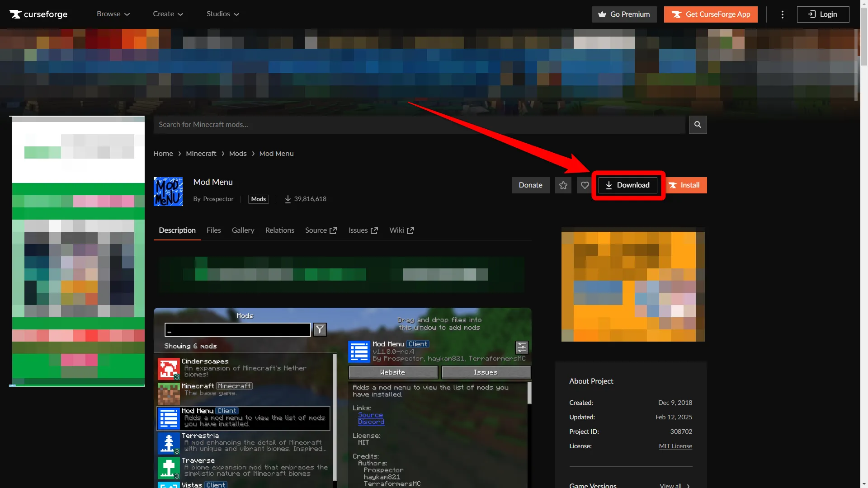Click the Mod Menu project logo
868x488 pixels.
(x=168, y=192)
